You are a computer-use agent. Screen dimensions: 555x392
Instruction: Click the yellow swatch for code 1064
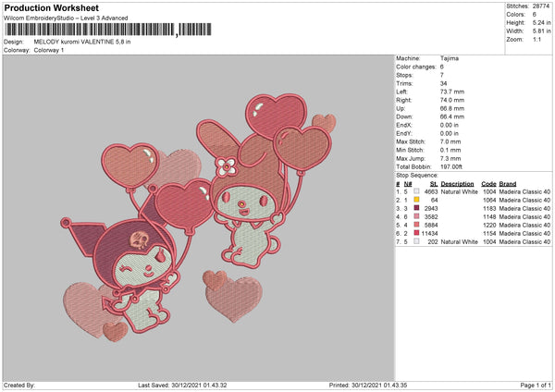[x=416, y=200]
